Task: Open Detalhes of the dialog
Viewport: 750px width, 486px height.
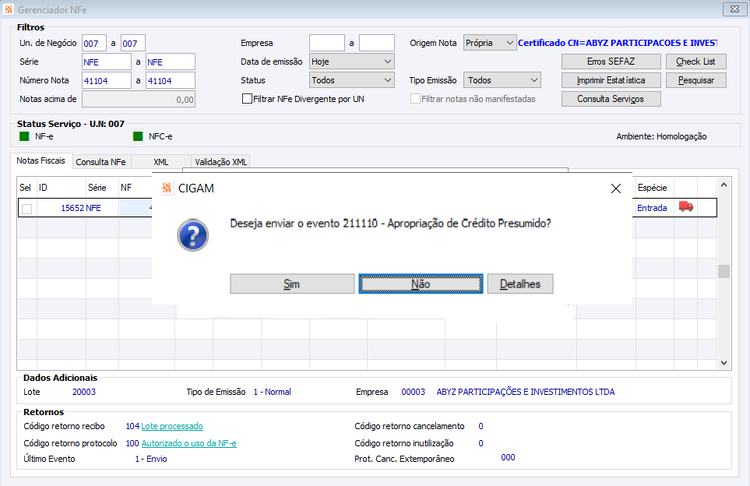Action: click(x=520, y=284)
